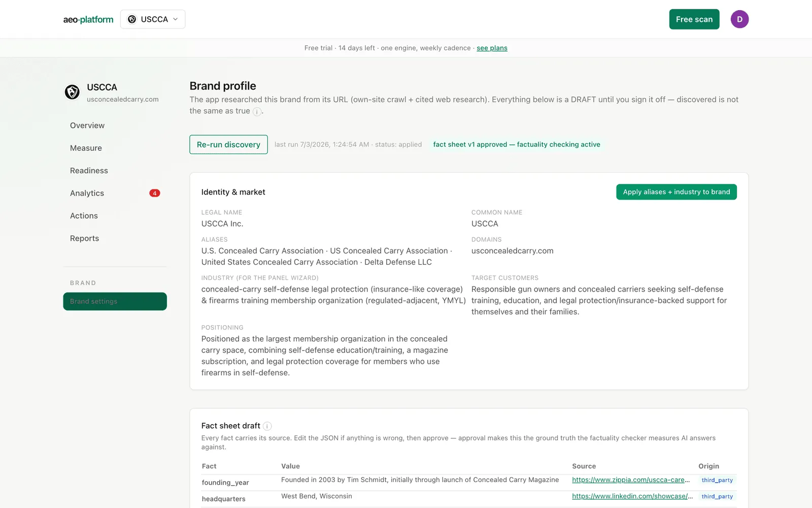Open the USCCA brand switcher dropdown
Viewport: 812px width, 508px height.
(x=153, y=19)
